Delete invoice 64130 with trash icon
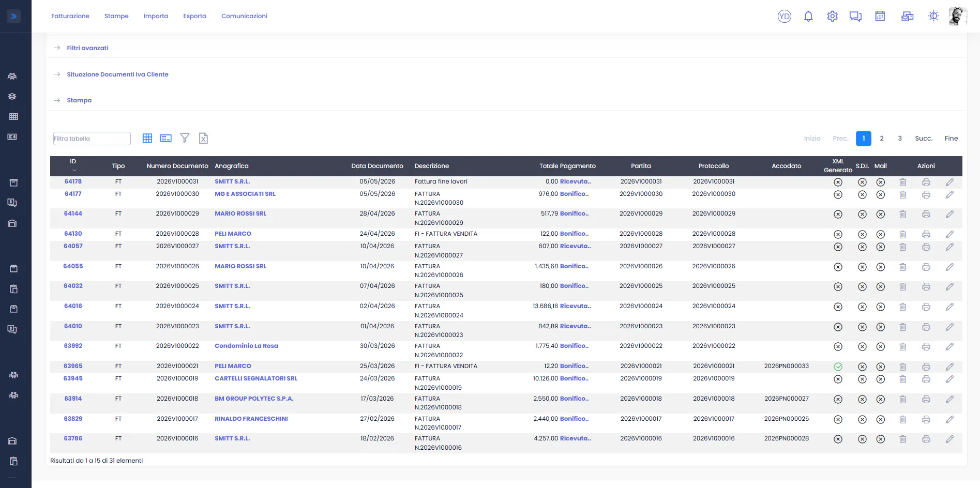 tap(902, 234)
